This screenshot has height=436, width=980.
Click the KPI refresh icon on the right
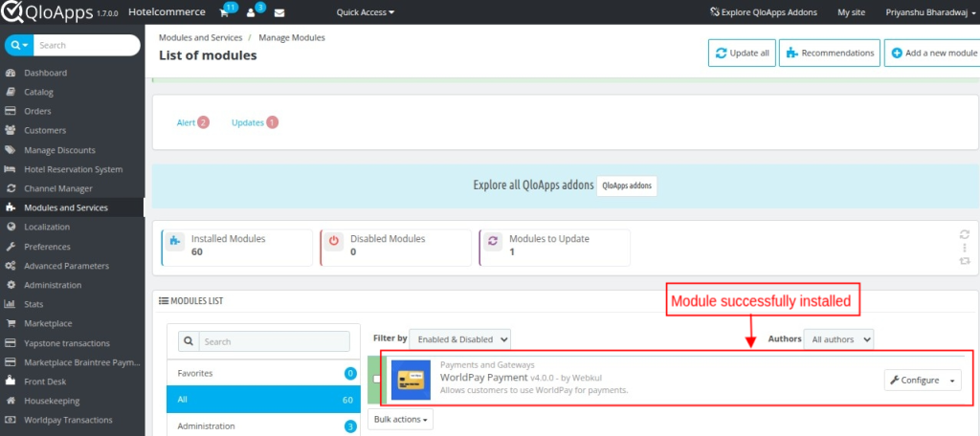[965, 234]
